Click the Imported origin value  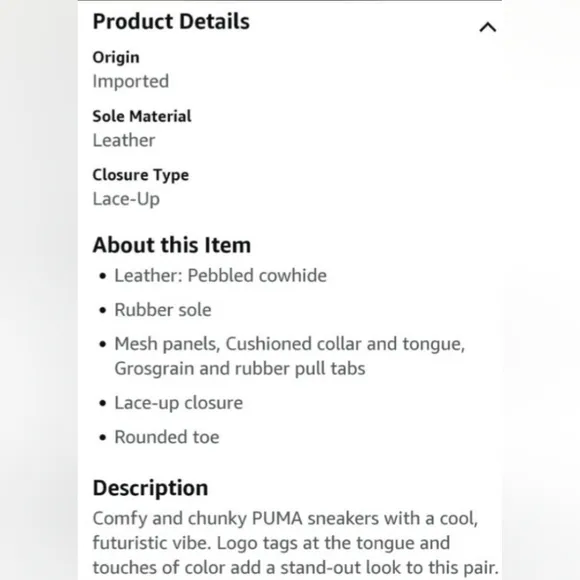point(131,81)
